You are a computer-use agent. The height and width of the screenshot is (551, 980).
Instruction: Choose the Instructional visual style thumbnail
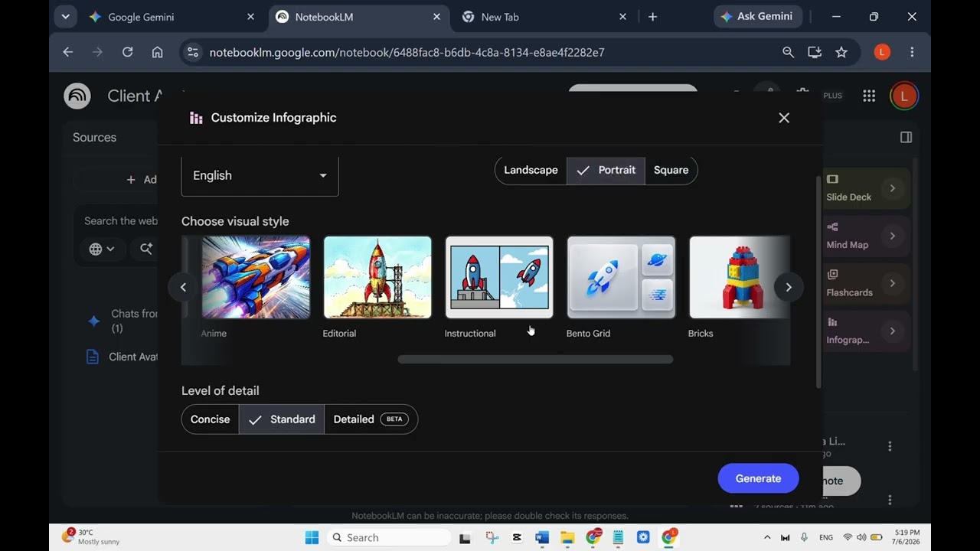[x=499, y=277]
